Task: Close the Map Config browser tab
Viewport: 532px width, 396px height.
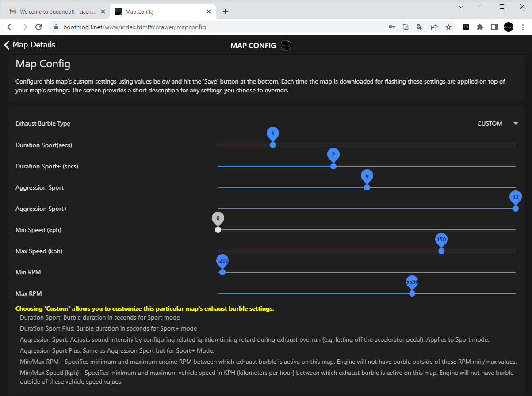Action: coord(208,11)
